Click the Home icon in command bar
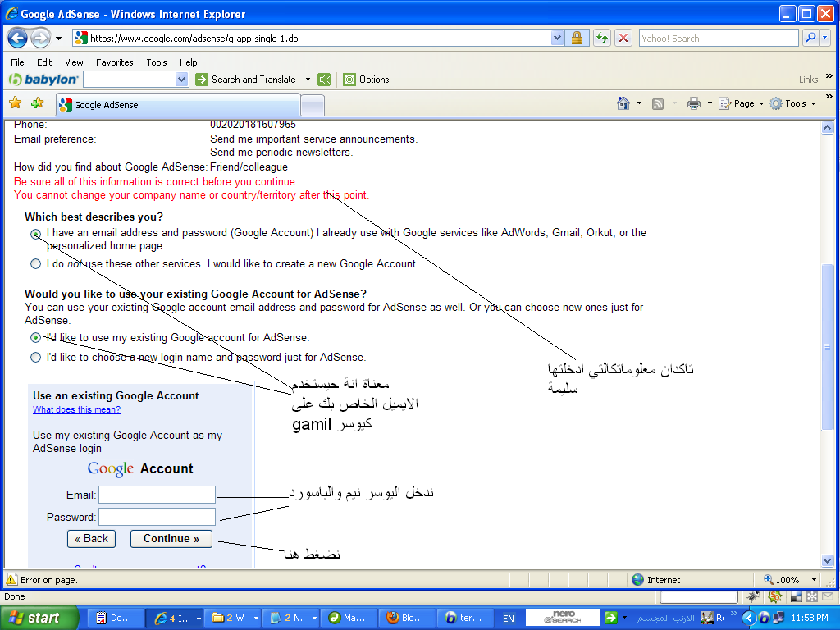 click(x=623, y=103)
